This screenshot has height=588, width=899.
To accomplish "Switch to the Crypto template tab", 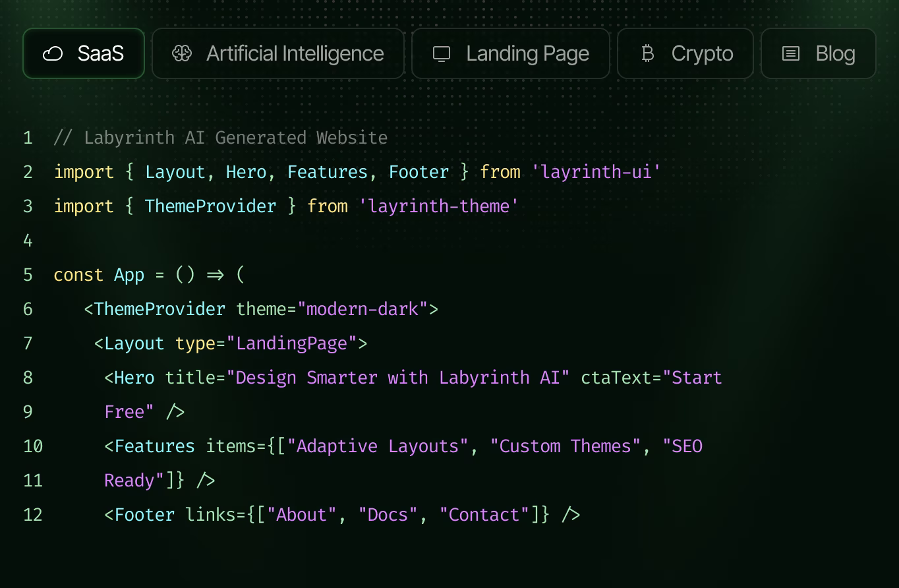I will pyautogui.click(x=685, y=53).
